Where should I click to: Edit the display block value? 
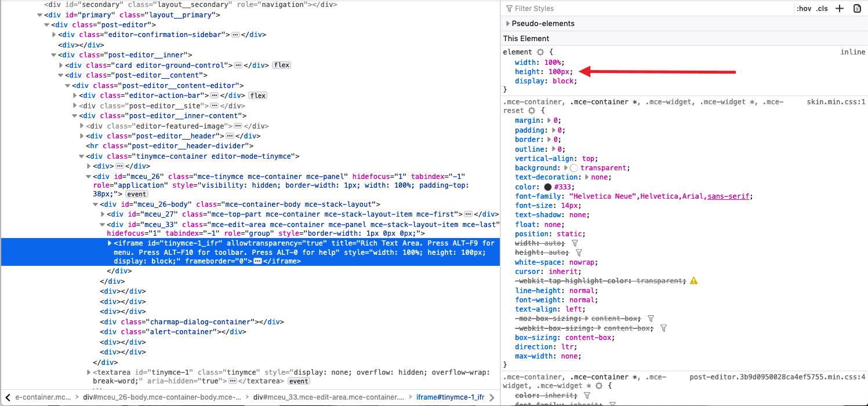click(x=564, y=81)
